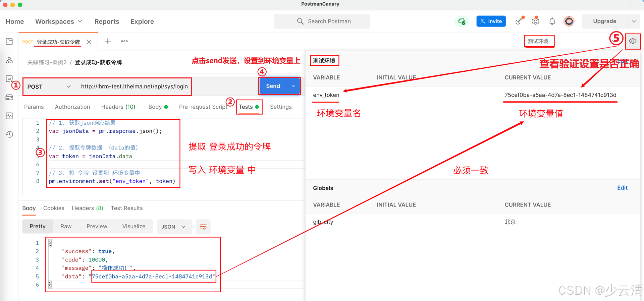
Task: Open the Collections sidebar icon
Action: (9, 42)
